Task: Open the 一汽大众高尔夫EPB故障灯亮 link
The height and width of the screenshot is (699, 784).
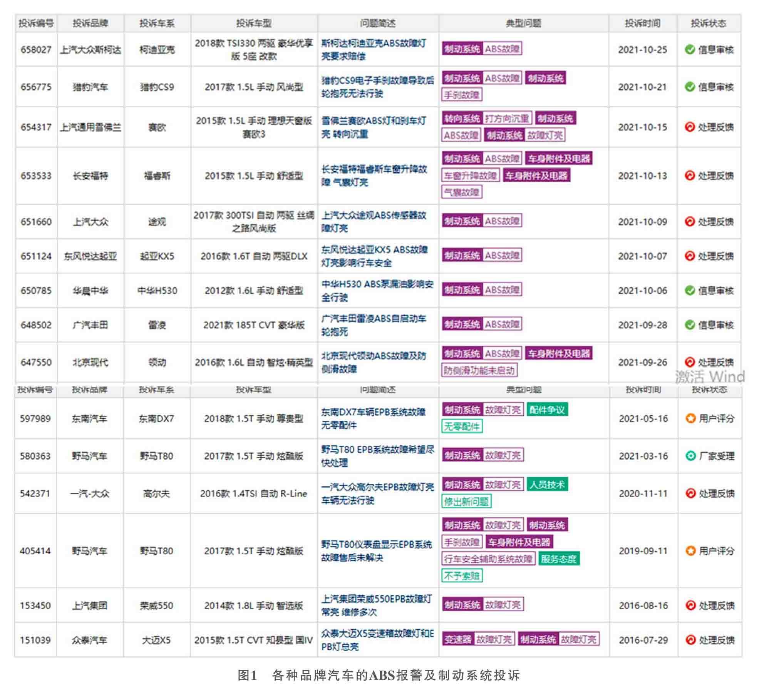Action: coord(378,493)
